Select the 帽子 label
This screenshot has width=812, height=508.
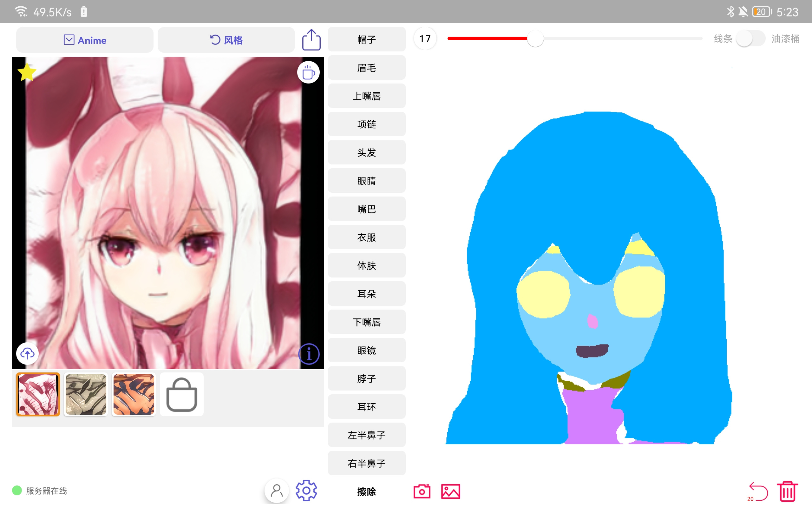[366, 40]
